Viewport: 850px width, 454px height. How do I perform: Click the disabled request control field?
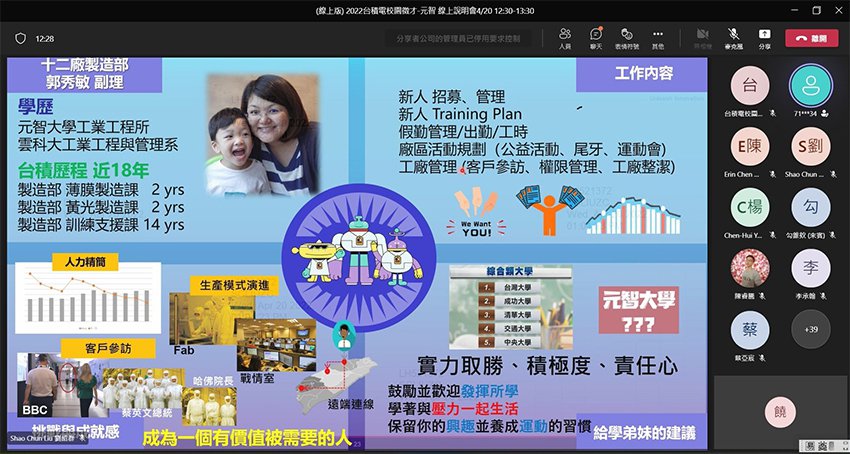pos(459,39)
